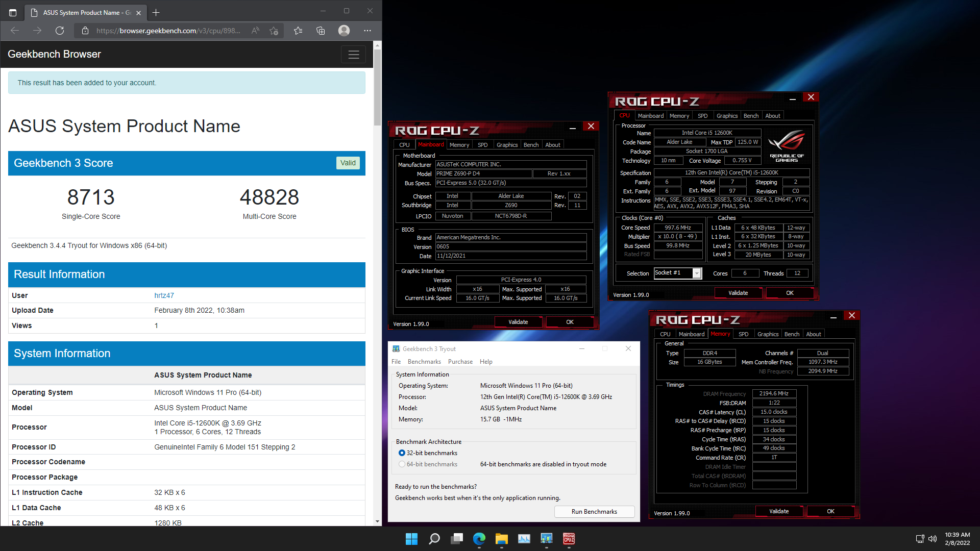Open the tab actions menu icon
This screenshot has height=551, width=980.
pos(13,13)
